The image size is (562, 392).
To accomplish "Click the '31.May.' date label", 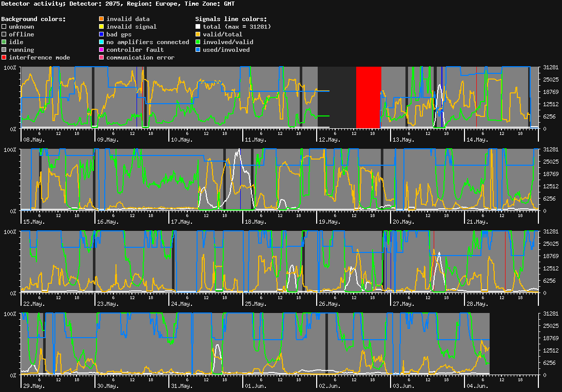I will tap(182, 386).
